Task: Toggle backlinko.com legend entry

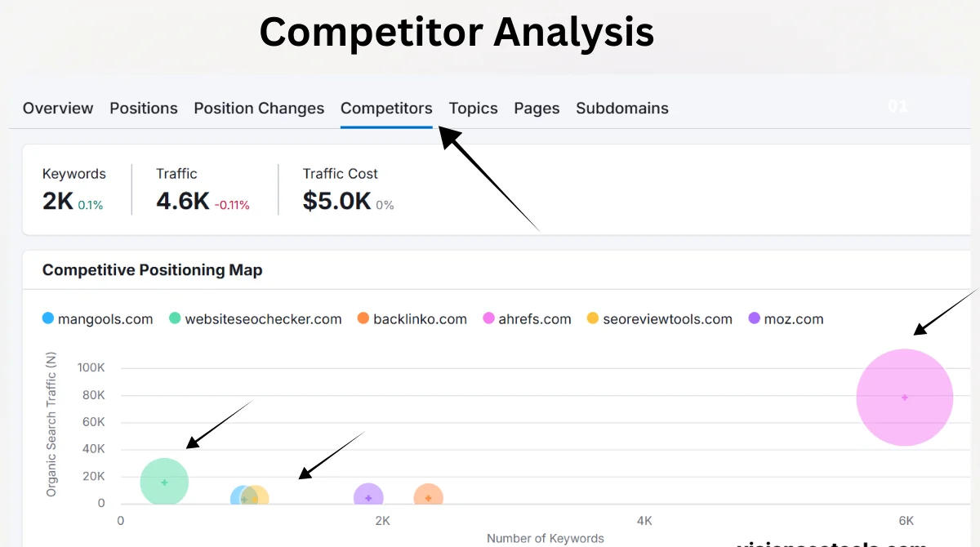Action: tap(412, 318)
